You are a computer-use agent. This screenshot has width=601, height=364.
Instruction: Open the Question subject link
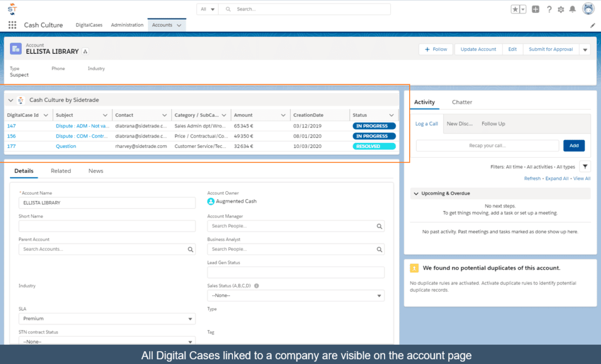click(66, 146)
